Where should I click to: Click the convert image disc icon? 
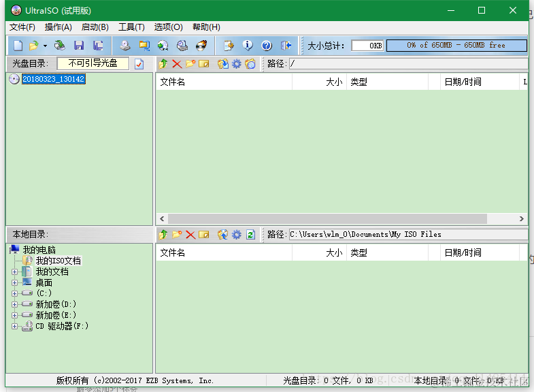(x=163, y=46)
